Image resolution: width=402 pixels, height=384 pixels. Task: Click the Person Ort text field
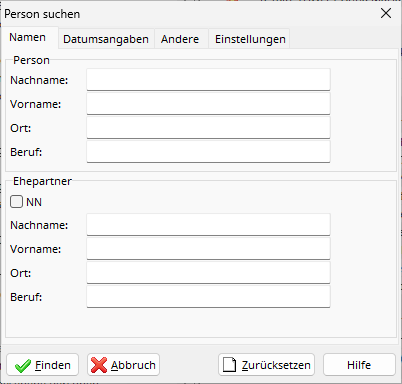(x=208, y=128)
